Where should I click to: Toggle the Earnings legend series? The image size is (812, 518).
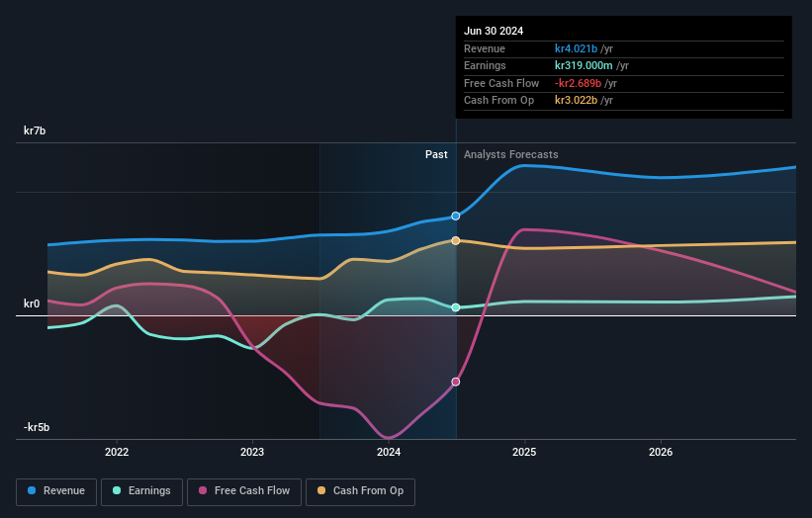[141, 491]
